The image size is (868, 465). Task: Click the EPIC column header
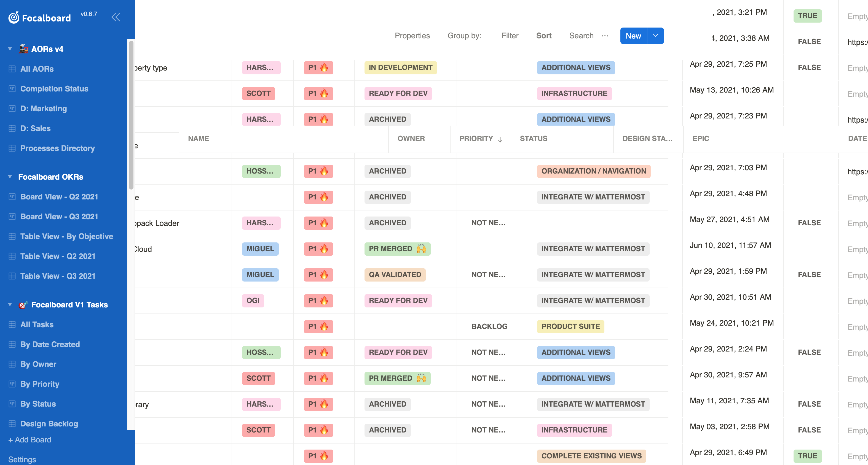pos(701,139)
